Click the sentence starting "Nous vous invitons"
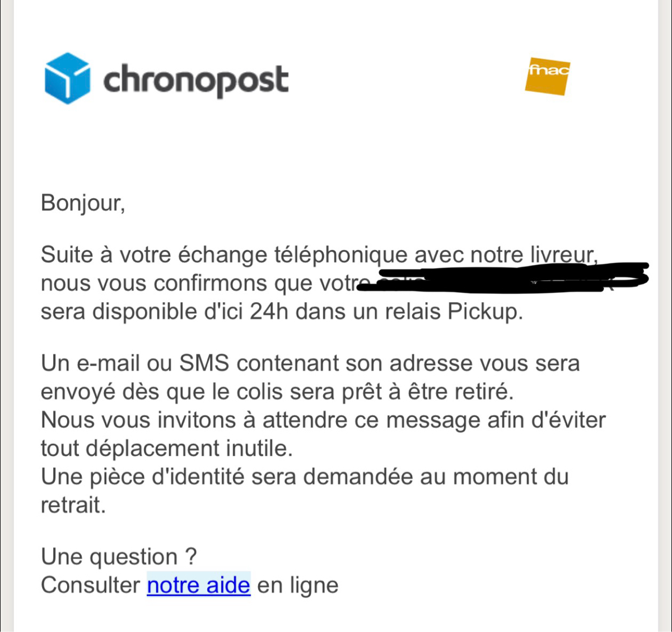The image size is (672, 632). [x=323, y=420]
